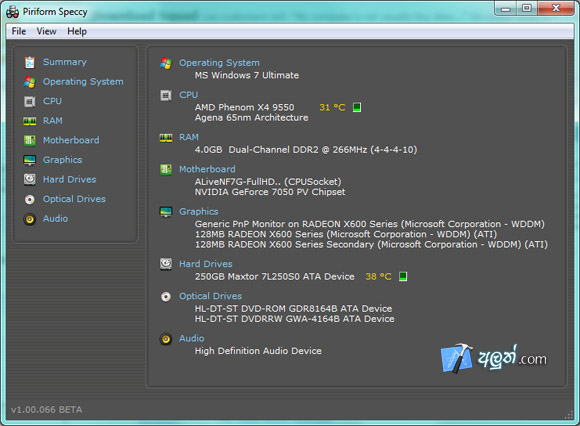Open the RAM heading in summary panel
The height and width of the screenshot is (426, 580).
[189, 137]
